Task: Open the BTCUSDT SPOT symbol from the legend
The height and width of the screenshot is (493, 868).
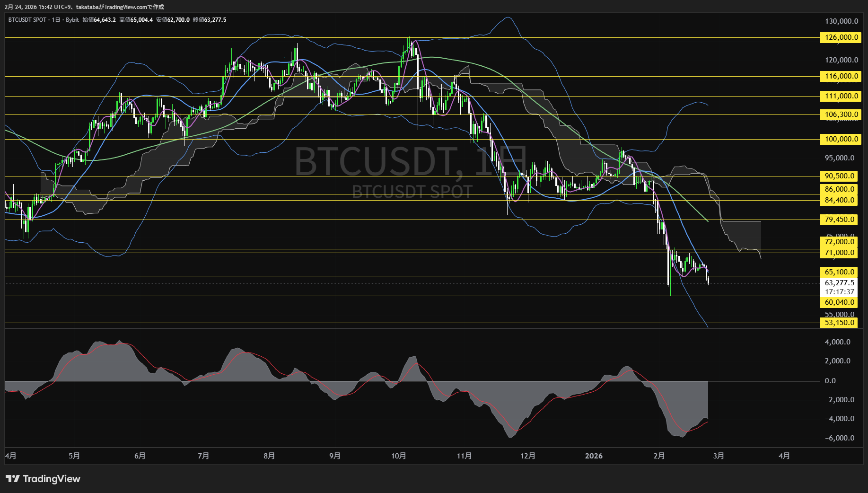Action: coord(26,20)
